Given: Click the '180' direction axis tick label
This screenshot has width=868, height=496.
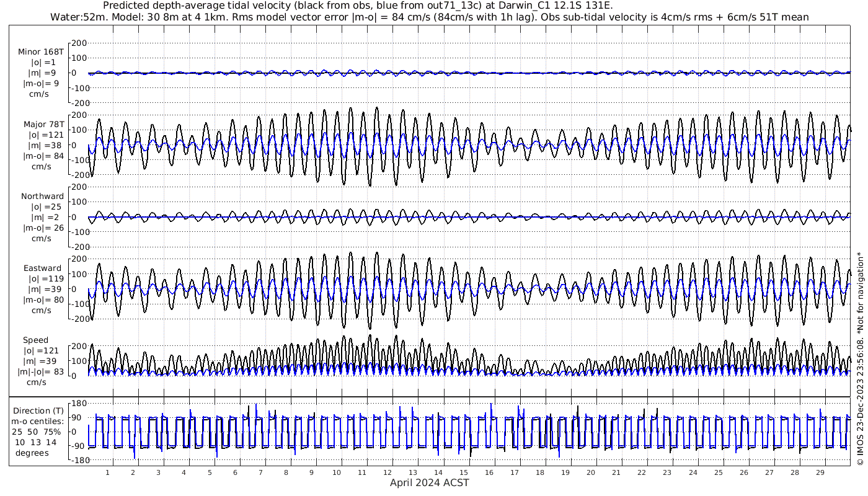Looking at the screenshot, I should [78, 404].
